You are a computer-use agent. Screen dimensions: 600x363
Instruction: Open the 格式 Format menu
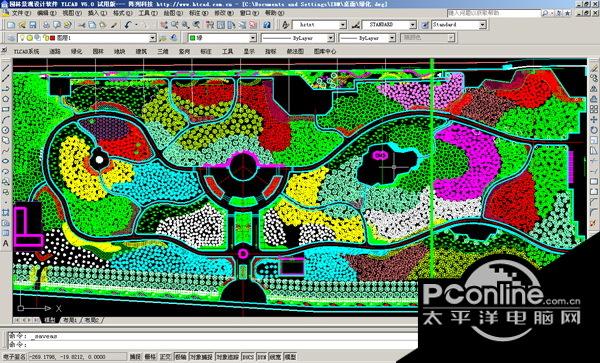click(122, 13)
